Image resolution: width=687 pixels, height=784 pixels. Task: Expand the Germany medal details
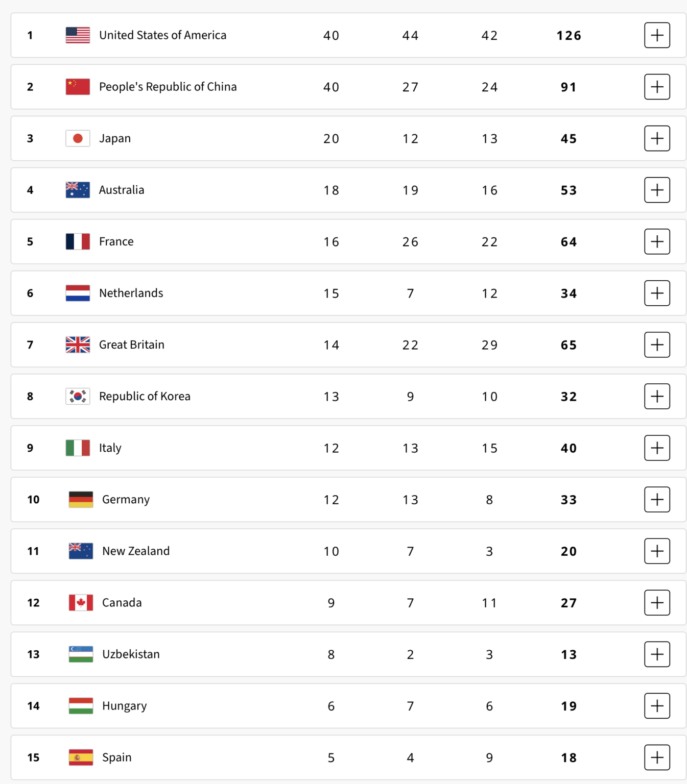pos(657,500)
